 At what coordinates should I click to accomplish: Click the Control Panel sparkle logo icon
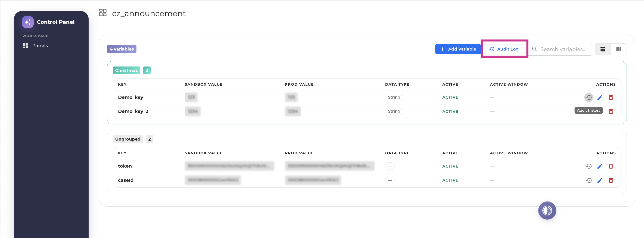pos(27,22)
